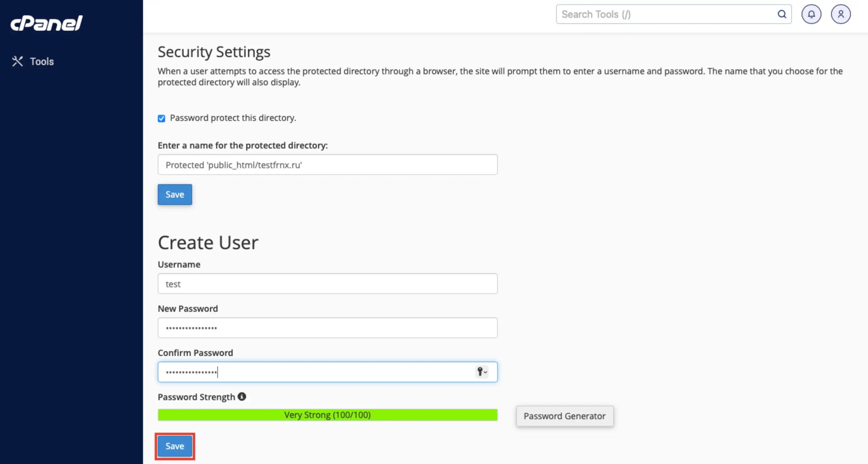
Task: Uncheck the password protect directory checkbox
Action: pyautogui.click(x=161, y=118)
